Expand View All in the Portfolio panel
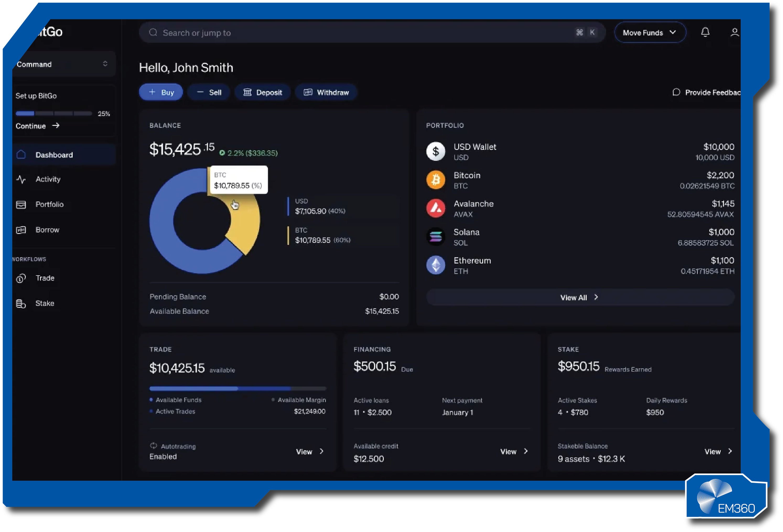Screen dimensions: 783x532 [x=579, y=297]
